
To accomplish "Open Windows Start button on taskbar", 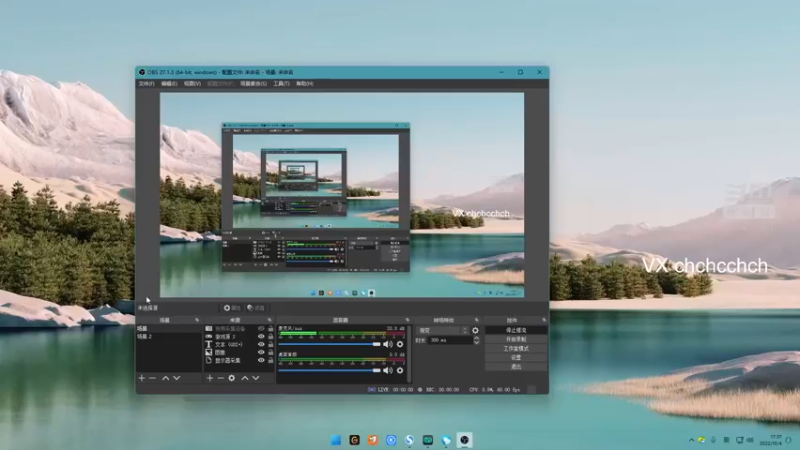I will pos(336,440).
